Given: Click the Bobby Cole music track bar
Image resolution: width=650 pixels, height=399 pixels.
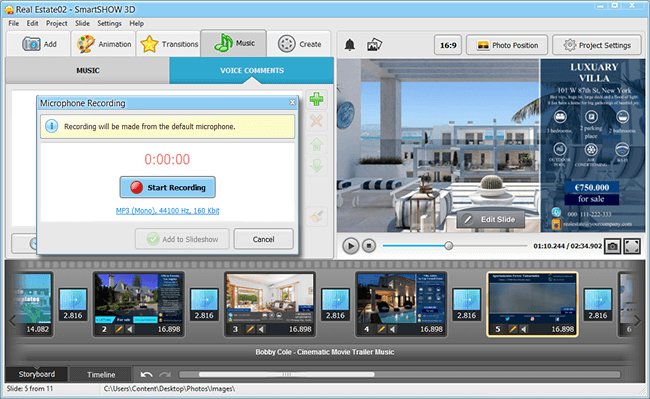Looking at the screenshot, I should click(325, 352).
